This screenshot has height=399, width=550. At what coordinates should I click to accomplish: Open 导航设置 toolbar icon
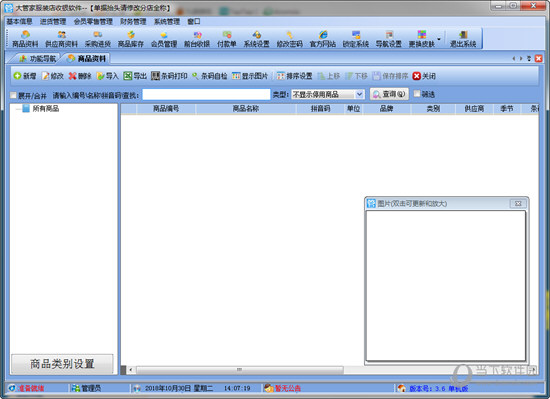pyautogui.click(x=389, y=39)
